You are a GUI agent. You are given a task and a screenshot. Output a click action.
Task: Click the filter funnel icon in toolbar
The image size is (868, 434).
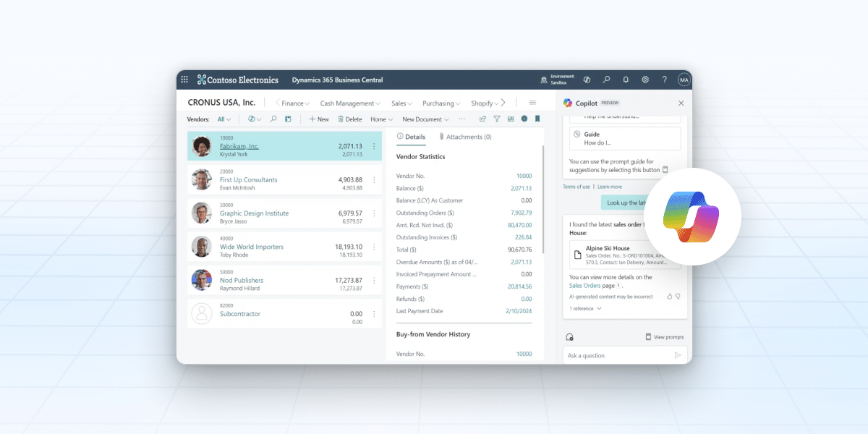[x=497, y=119]
